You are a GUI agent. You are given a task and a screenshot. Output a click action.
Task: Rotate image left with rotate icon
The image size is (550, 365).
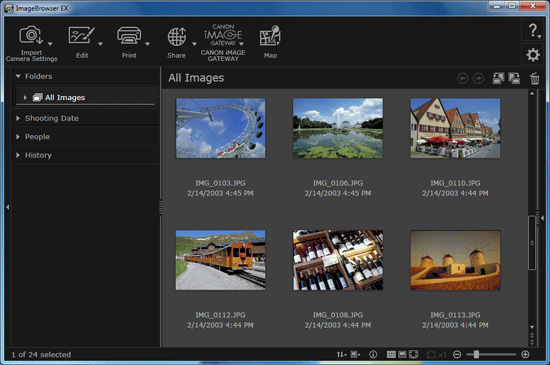click(498, 78)
